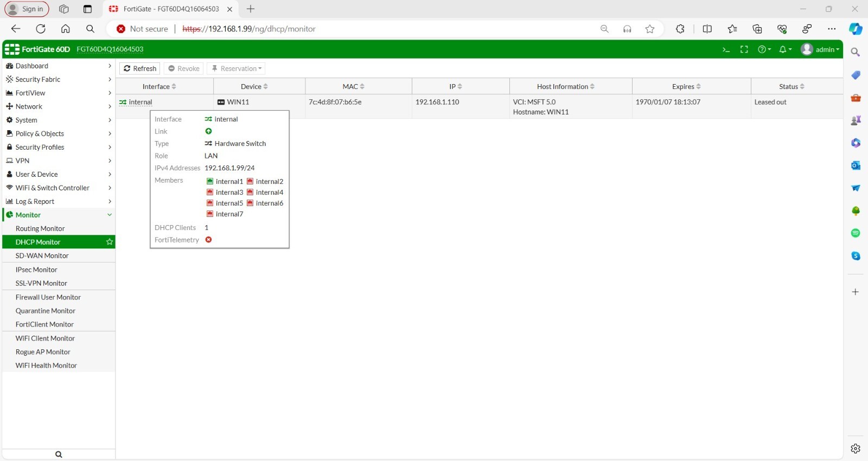Image resolution: width=868 pixels, height=461 pixels.
Task: Toggle fullscreen mode icon in FortiGate header
Action: (744, 49)
